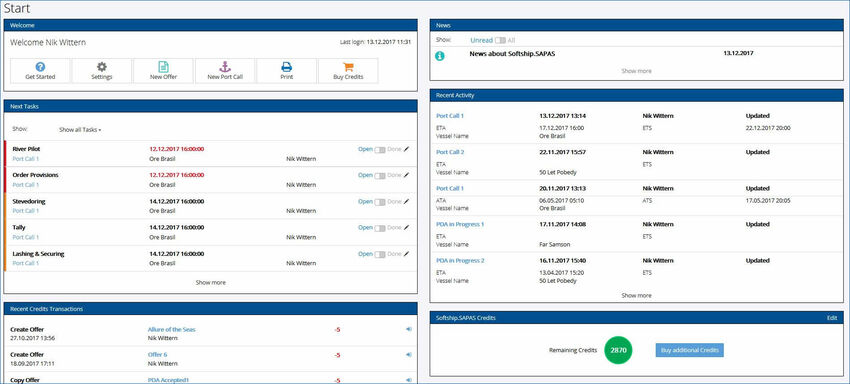Toggle Stevedoring task to Done

point(380,202)
